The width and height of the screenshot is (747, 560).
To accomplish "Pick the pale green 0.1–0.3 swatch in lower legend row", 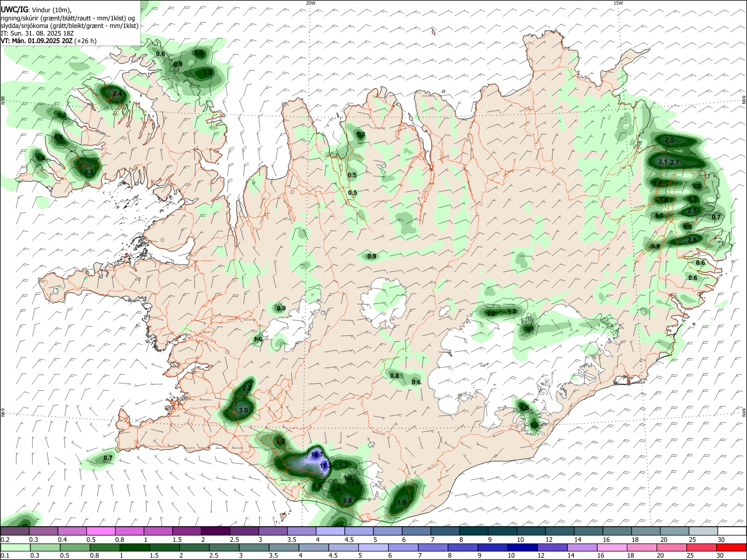I will 14,548.
